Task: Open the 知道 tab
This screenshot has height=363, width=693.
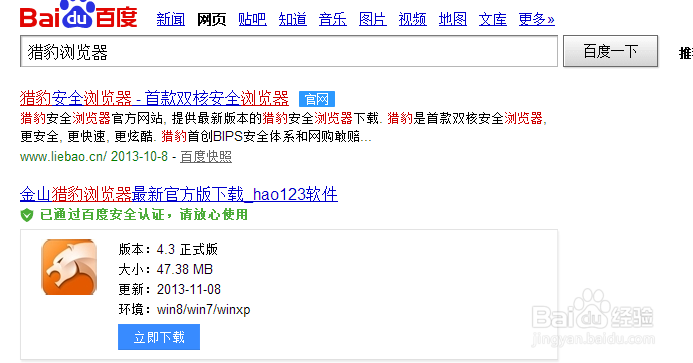Action: 293,19
